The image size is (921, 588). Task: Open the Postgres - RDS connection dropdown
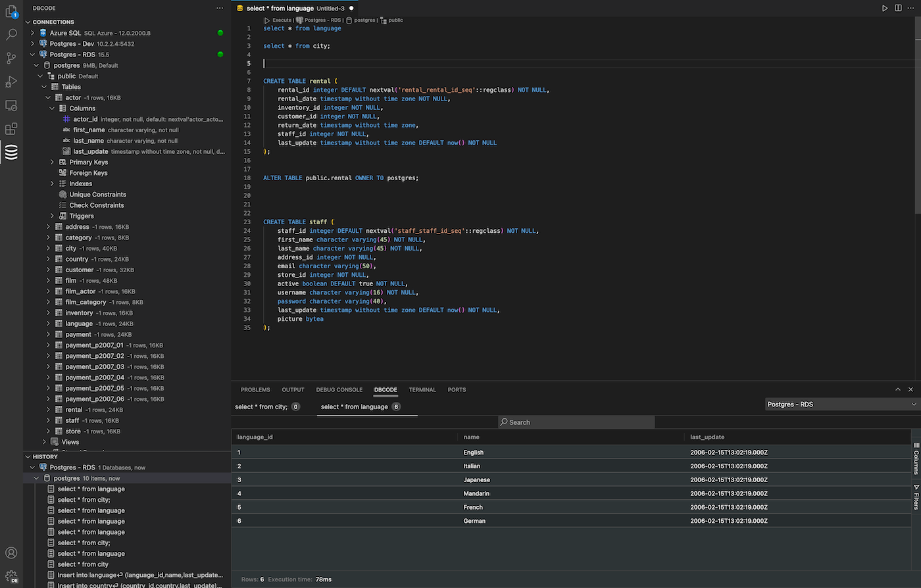pyautogui.click(x=841, y=404)
